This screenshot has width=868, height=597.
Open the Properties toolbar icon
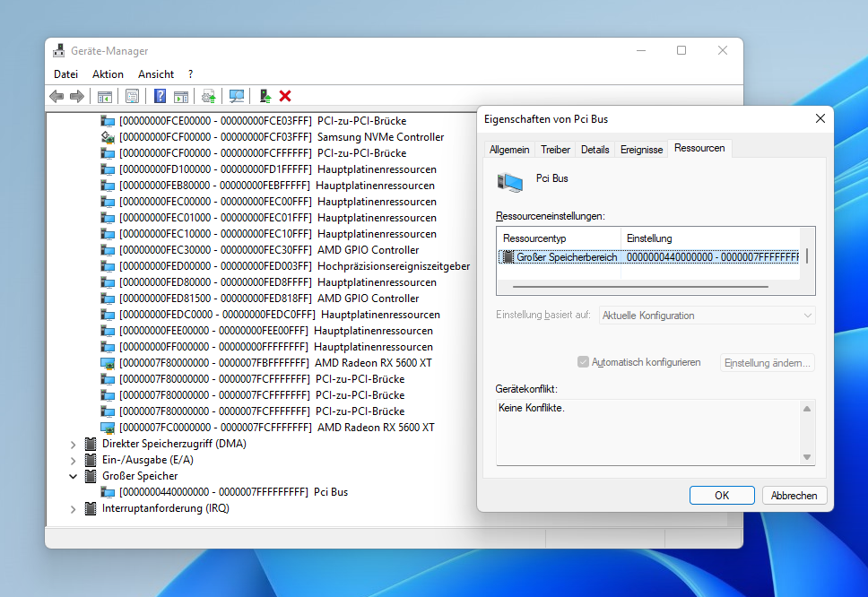click(132, 96)
